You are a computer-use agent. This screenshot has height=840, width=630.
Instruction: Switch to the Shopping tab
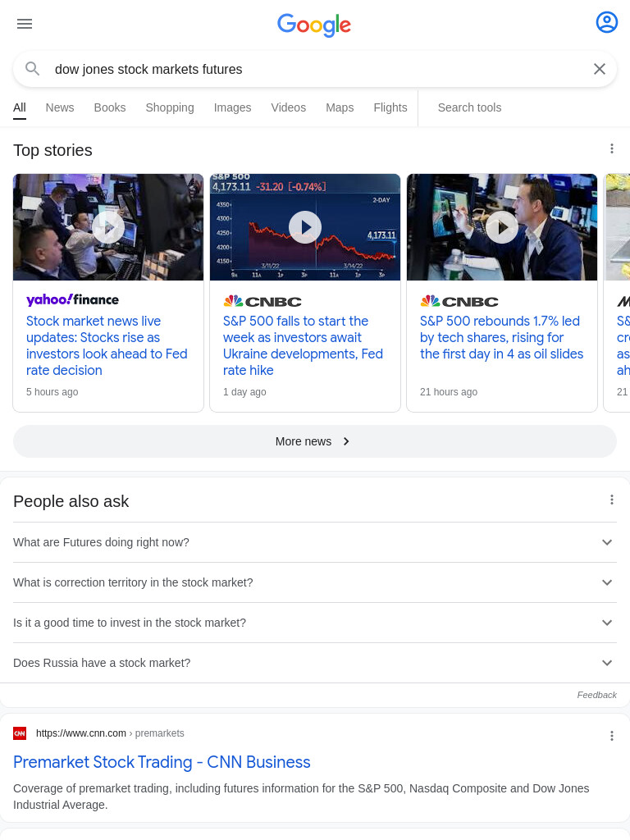(x=170, y=107)
